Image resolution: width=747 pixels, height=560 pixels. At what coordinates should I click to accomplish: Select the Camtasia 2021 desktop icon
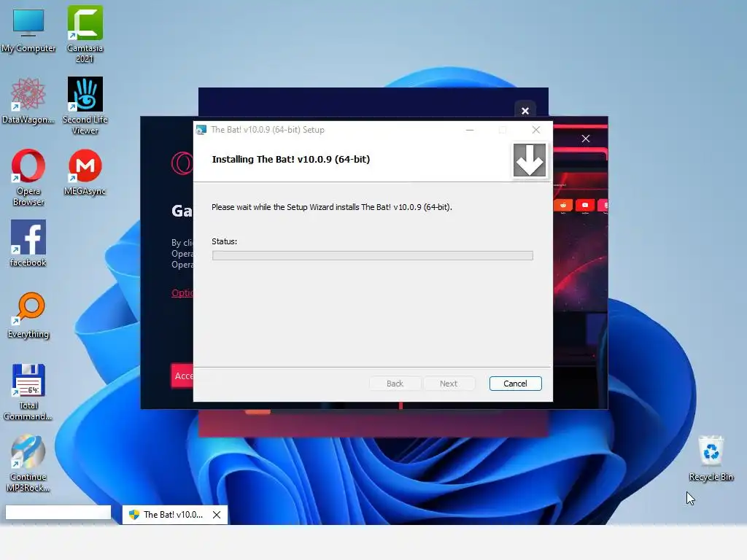point(85,34)
